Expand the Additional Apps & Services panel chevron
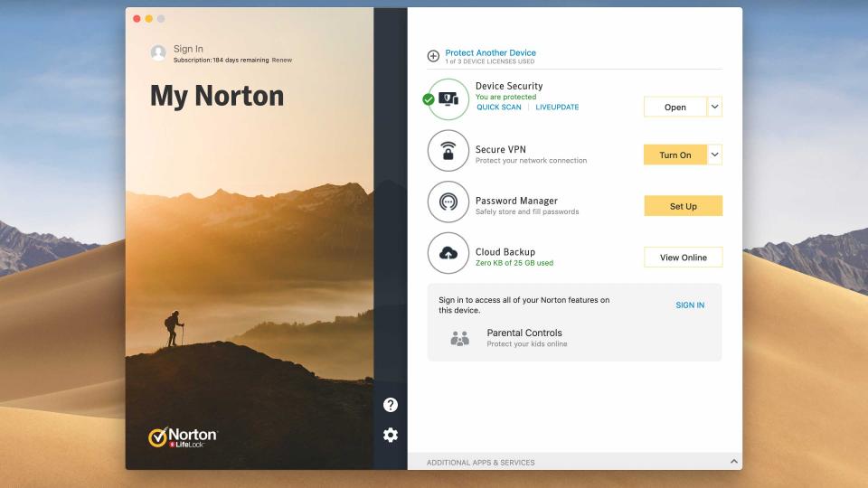The image size is (868, 488). tap(733, 462)
